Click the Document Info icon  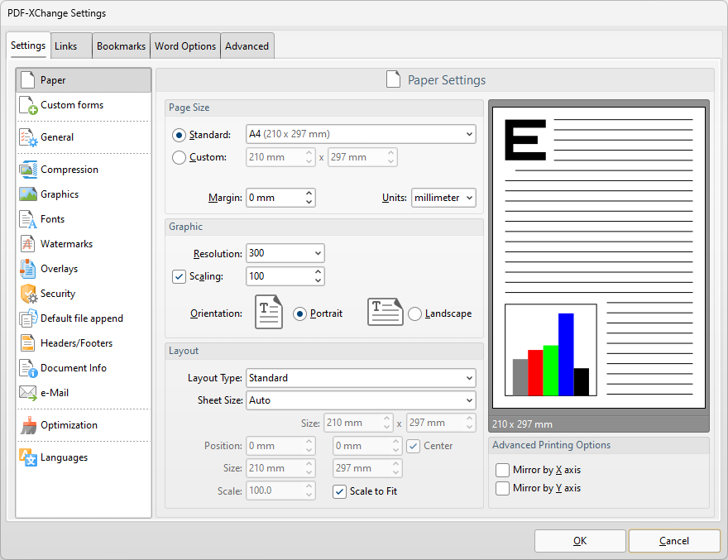pyautogui.click(x=28, y=368)
